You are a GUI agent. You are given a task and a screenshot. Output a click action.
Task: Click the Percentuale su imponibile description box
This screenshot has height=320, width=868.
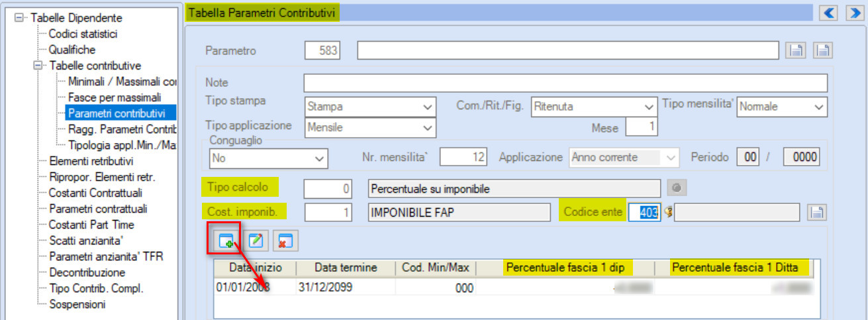[x=514, y=189]
